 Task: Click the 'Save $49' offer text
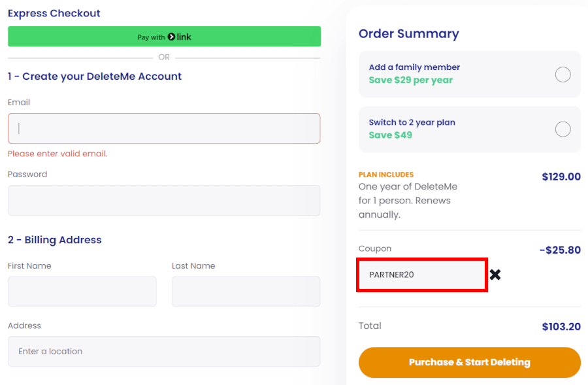[x=390, y=135]
